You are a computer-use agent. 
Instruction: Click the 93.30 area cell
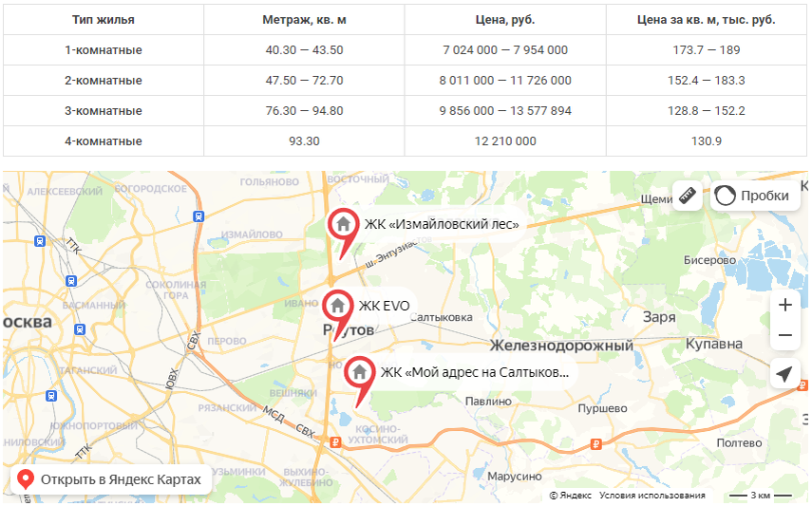(x=304, y=141)
